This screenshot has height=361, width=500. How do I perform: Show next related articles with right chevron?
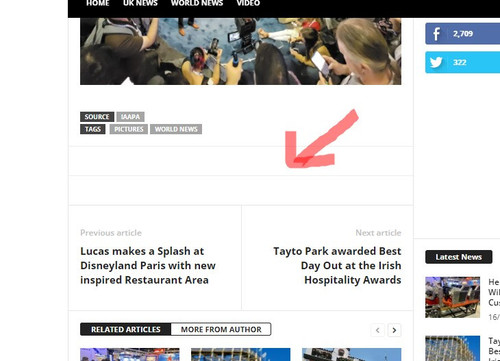click(x=394, y=330)
